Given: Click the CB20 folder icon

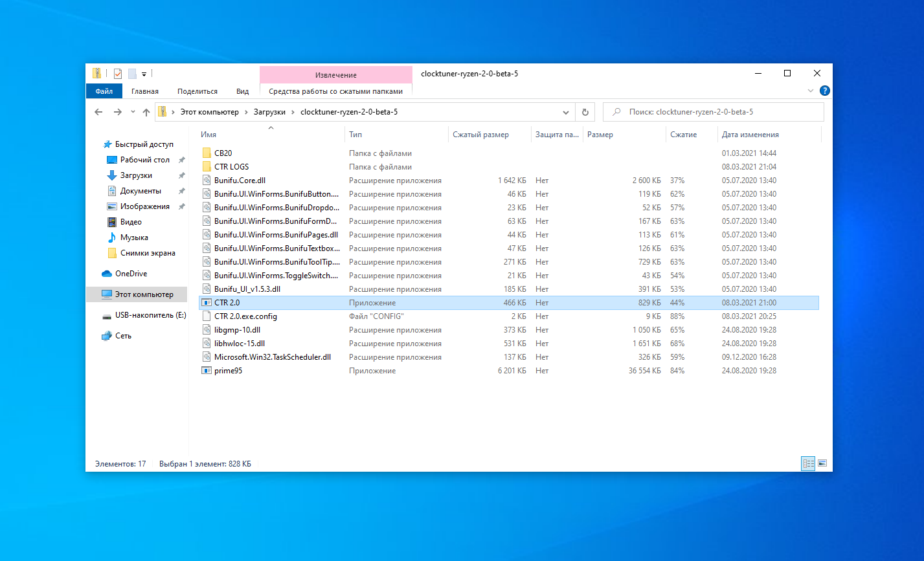Looking at the screenshot, I should pyautogui.click(x=207, y=153).
